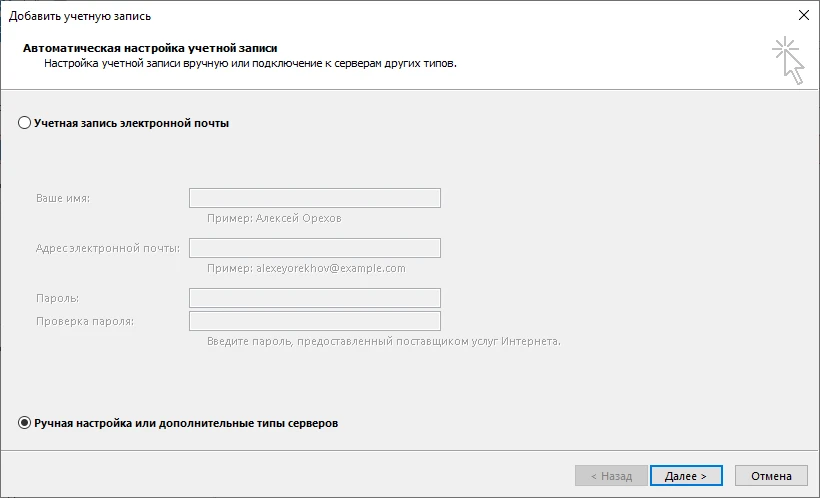Click the "Адрес электронной почты" input box

pyautogui.click(x=314, y=248)
